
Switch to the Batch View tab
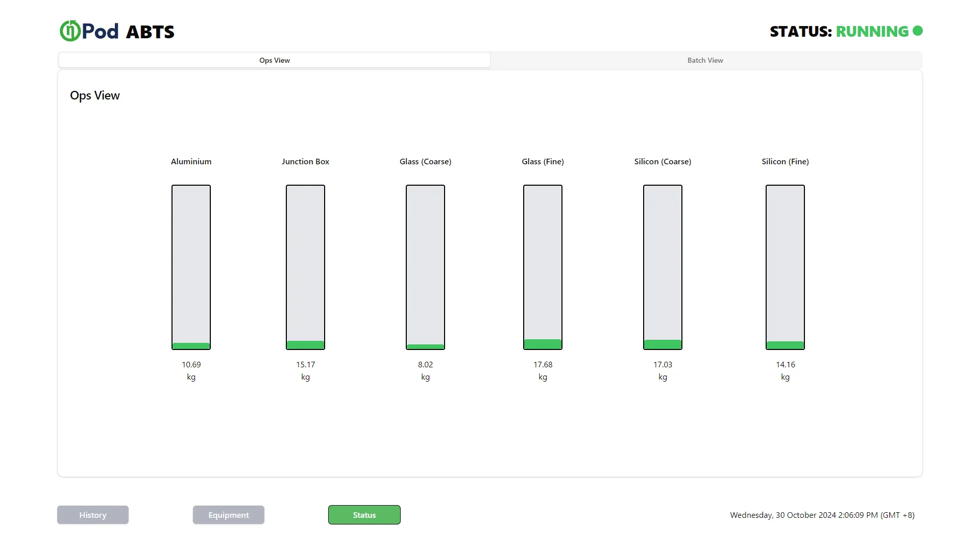click(x=705, y=60)
